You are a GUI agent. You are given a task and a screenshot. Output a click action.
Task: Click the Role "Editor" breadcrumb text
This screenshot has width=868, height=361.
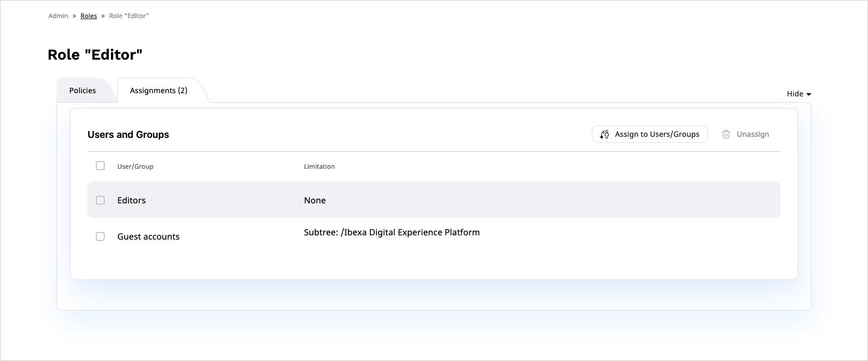tap(129, 16)
